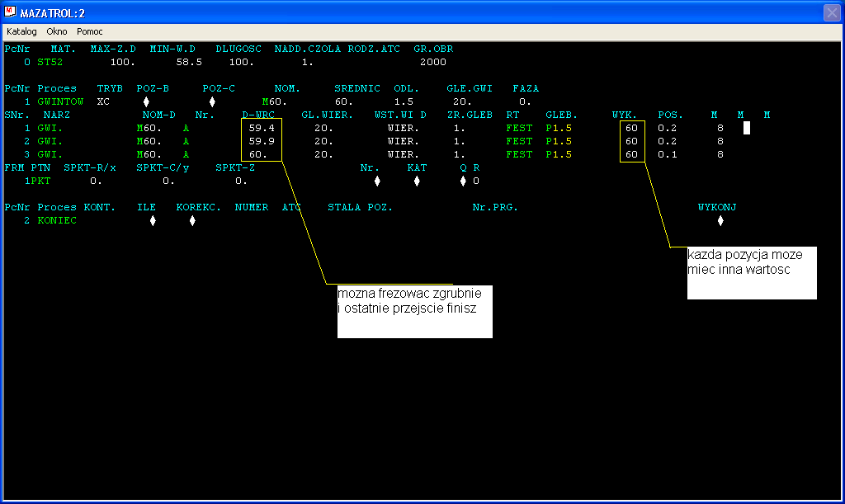Click GL.WIER. value 20. in sequence row 3

point(323,154)
